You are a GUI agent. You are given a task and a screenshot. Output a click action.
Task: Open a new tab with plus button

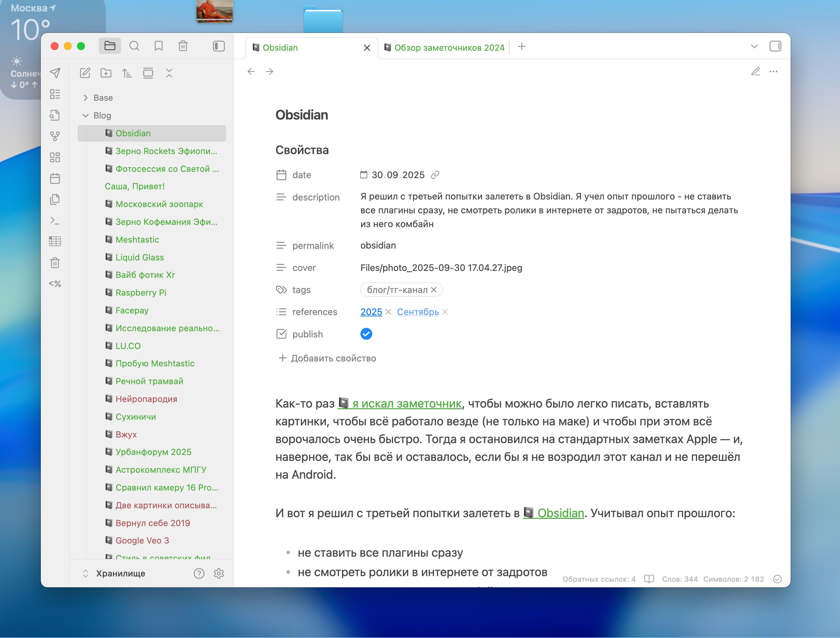pyautogui.click(x=522, y=46)
